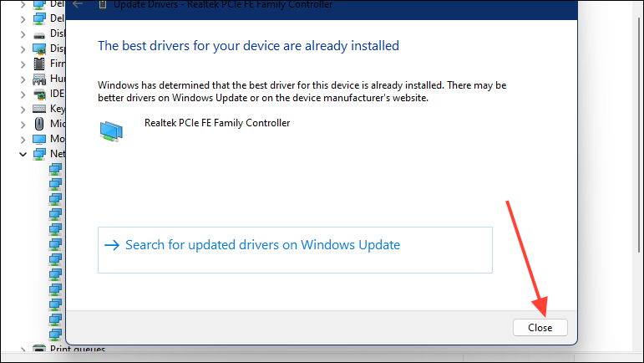Expand the Firmware category chevron
Viewport: 644px width, 363px height.
pyautogui.click(x=23, y=64)
